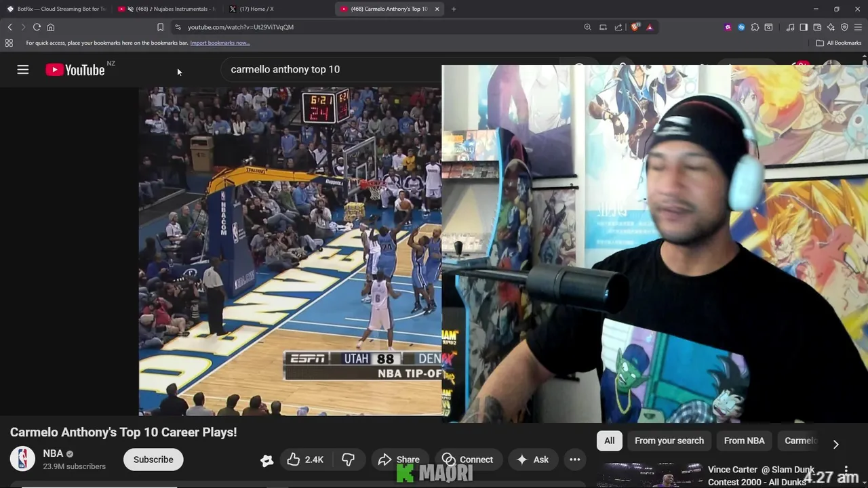Screen dimensions: 868x488
Task: Click the address bar URL
Action: (x=241, y=27)
